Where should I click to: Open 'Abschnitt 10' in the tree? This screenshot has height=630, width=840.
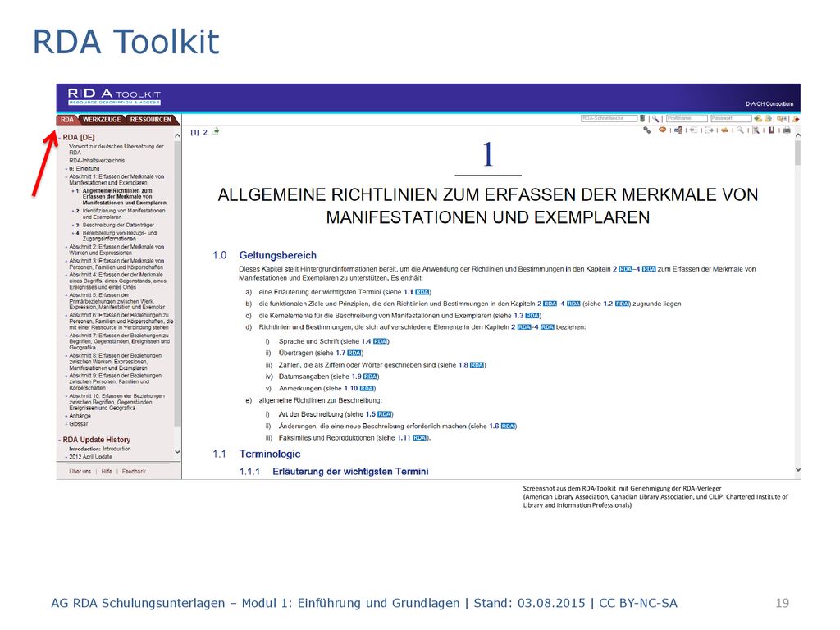[116, 402]
